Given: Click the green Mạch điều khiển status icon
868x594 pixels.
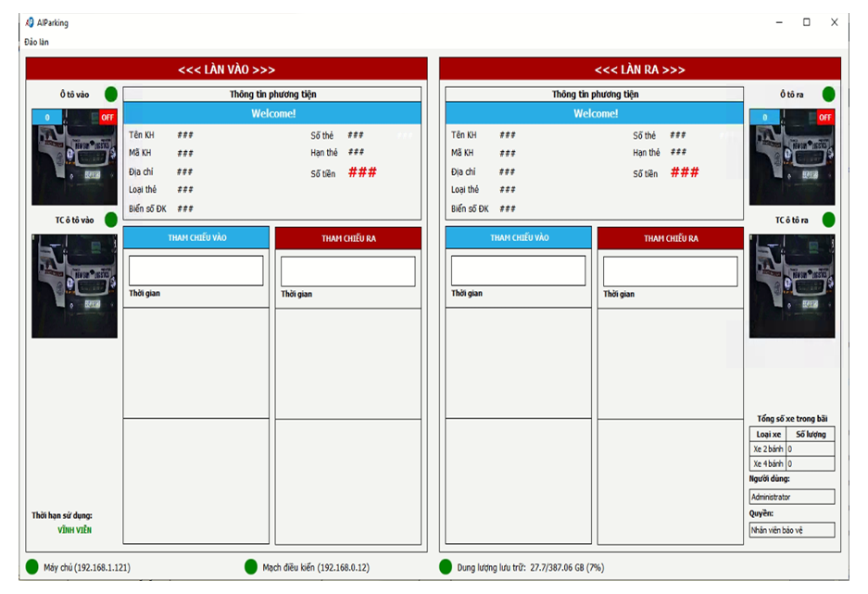Looking at the screenshot, I should point(251,566).
